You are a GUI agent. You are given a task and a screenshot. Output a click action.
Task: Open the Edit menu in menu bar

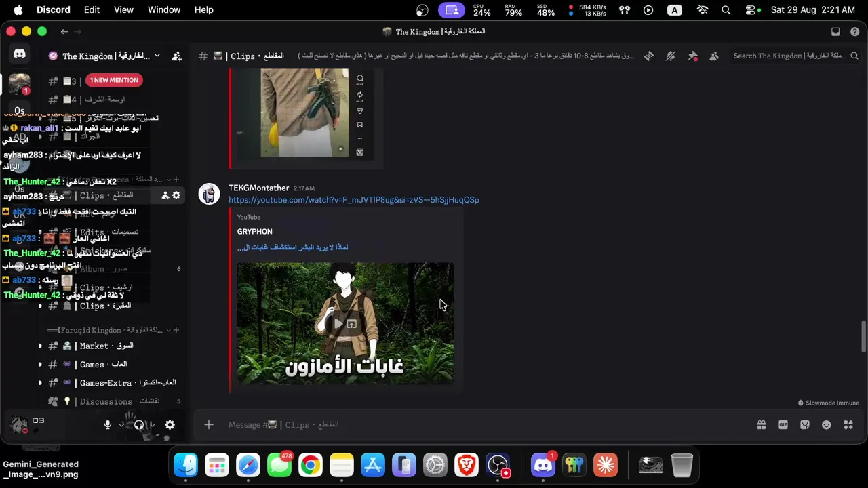pos(92,9)
